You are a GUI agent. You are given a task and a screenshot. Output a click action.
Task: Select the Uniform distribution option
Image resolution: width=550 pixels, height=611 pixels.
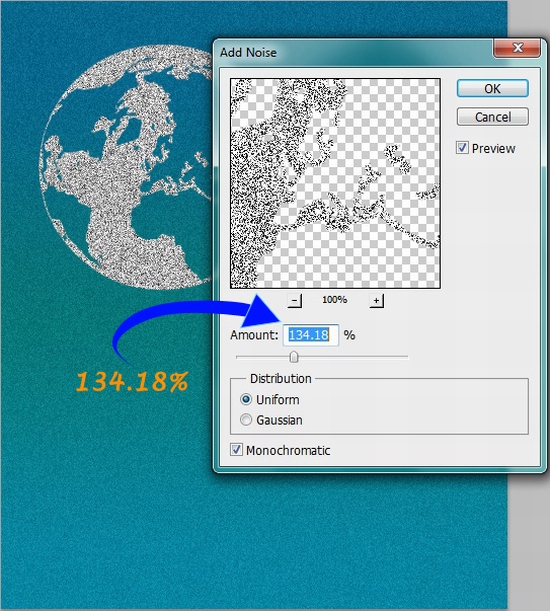click(246, 399)
